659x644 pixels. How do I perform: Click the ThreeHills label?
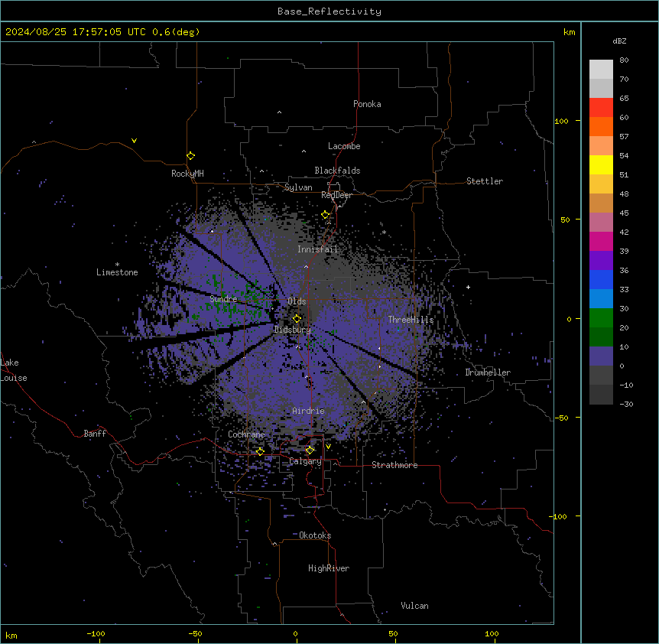411,320
